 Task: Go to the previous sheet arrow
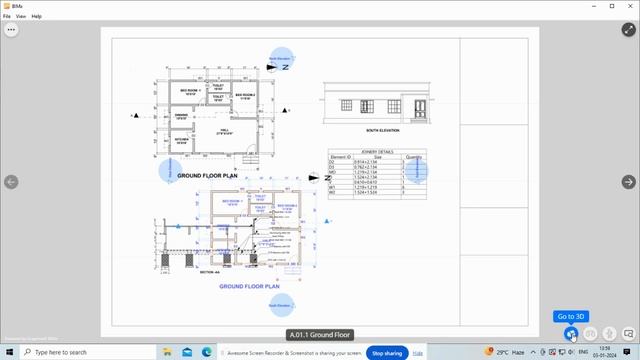[x=11, y=182]
